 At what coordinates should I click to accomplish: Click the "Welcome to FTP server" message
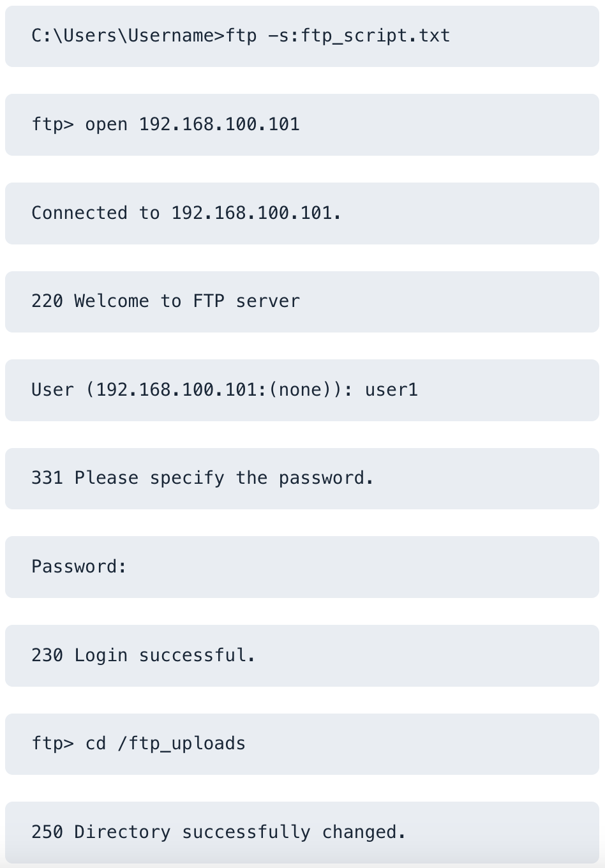186,301
